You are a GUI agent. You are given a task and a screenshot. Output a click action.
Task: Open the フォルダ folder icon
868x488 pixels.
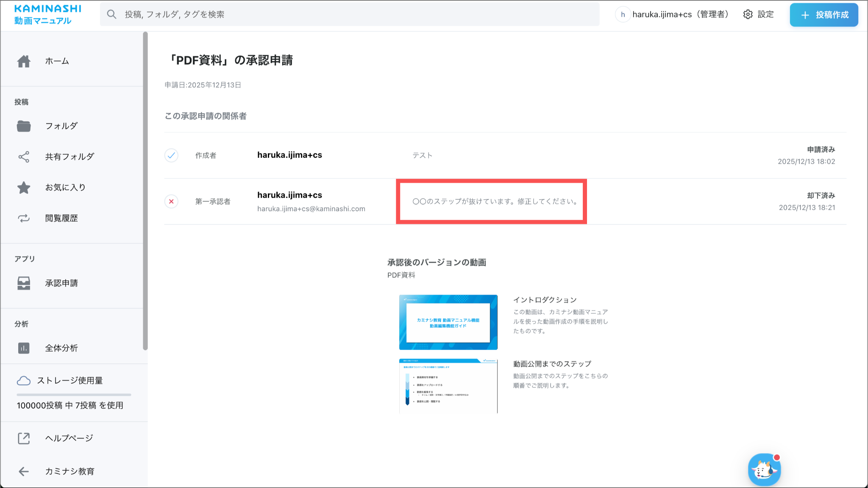[x=24, y=126]
